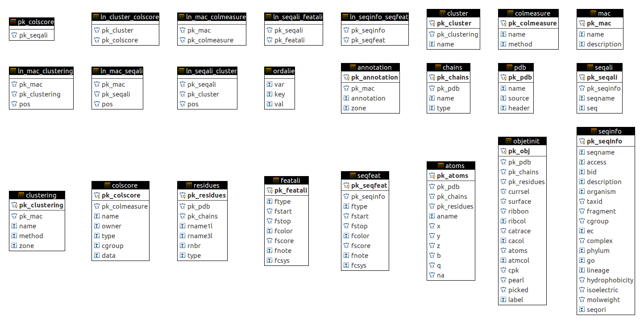Select the method field in clustering table

pos(37,236)
